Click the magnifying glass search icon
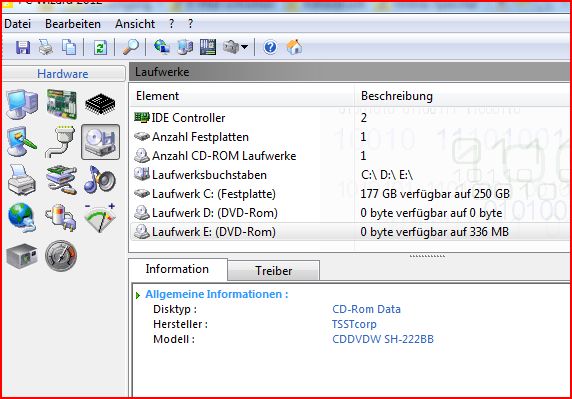Screen dimensions: 572x399 click(130, 47)
